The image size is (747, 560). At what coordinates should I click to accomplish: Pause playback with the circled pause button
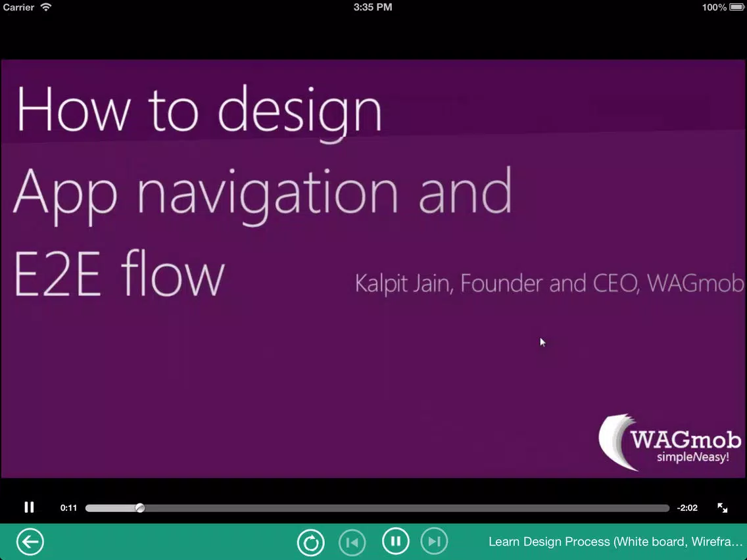pos(395,541)
